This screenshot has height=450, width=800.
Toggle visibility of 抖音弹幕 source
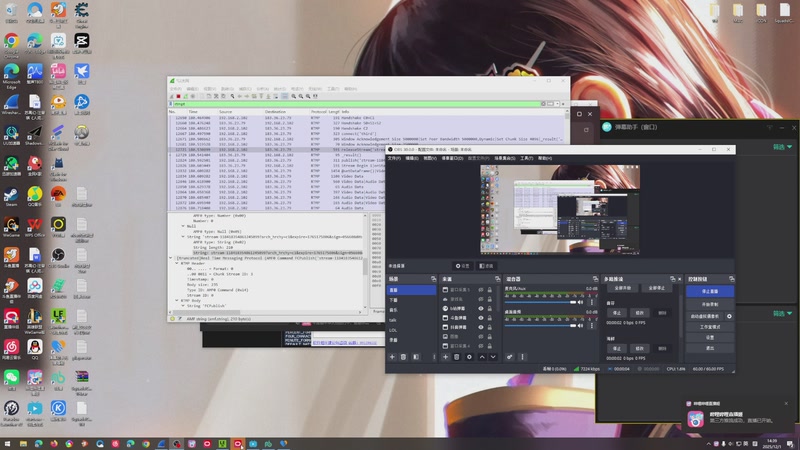click(481, 327)
